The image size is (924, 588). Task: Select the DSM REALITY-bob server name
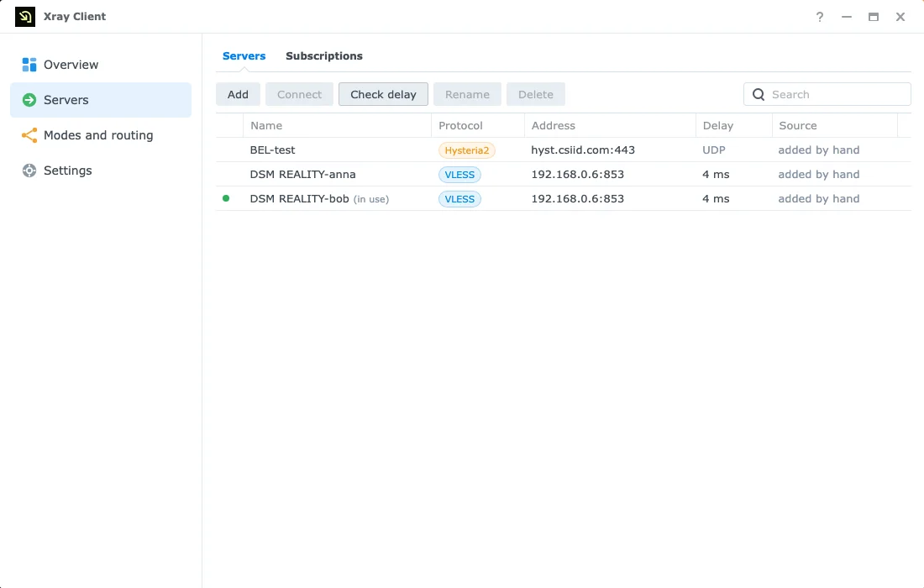tap(299, 198)
